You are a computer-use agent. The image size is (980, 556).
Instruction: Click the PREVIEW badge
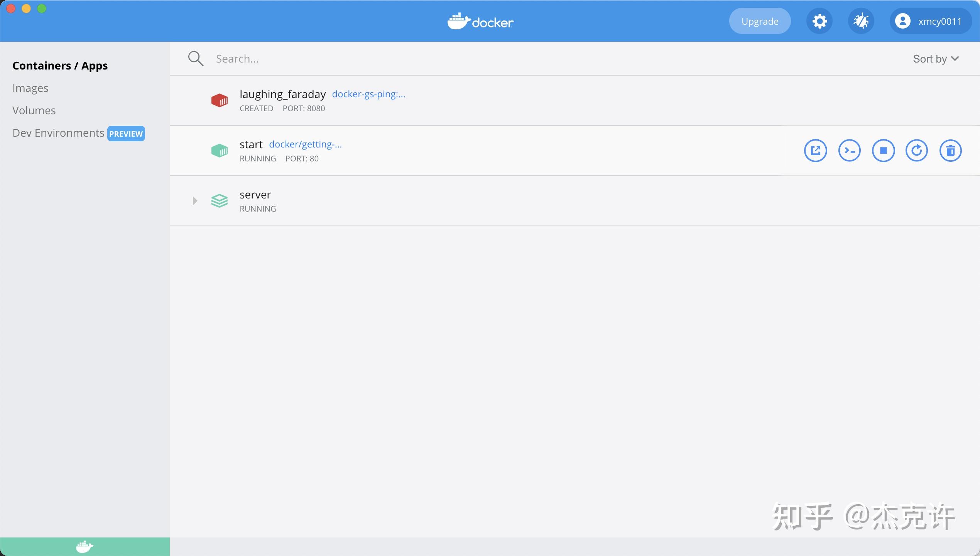pyautogui.click(x=126, y=134)
